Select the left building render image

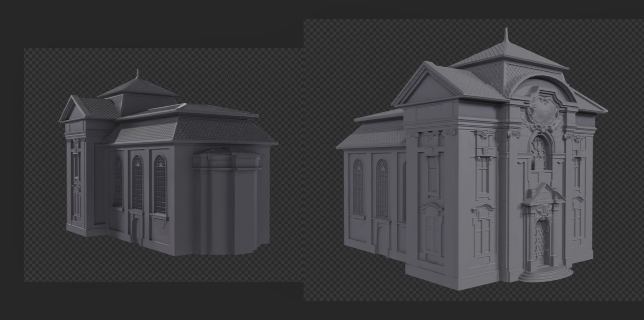(164, 165)
